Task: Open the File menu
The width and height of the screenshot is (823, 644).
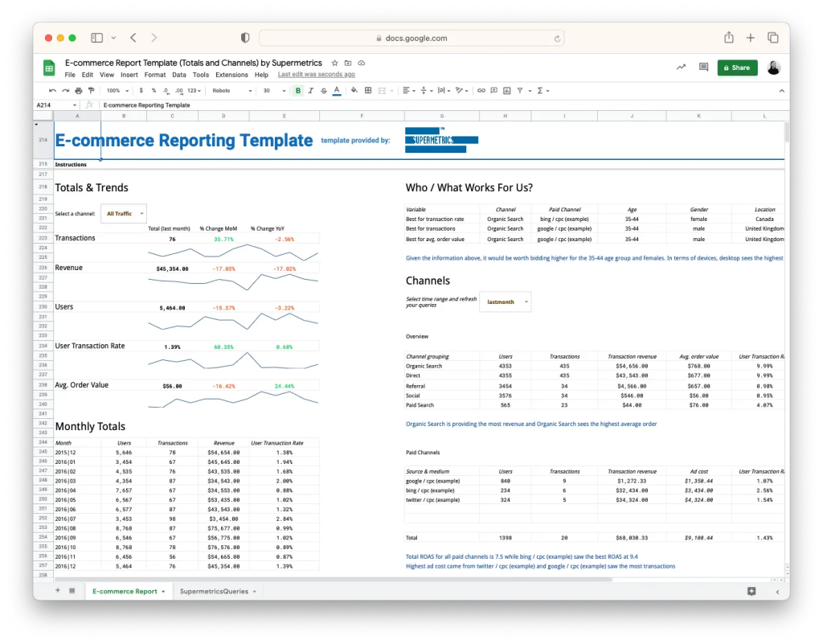Action: pyautogui.click(x=70, y=75)
